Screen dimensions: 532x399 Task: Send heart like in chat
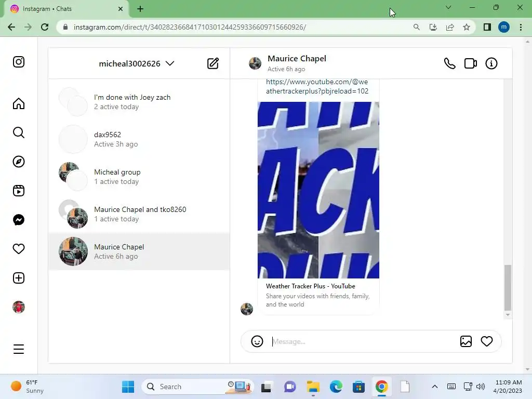[x=487, y=341]
